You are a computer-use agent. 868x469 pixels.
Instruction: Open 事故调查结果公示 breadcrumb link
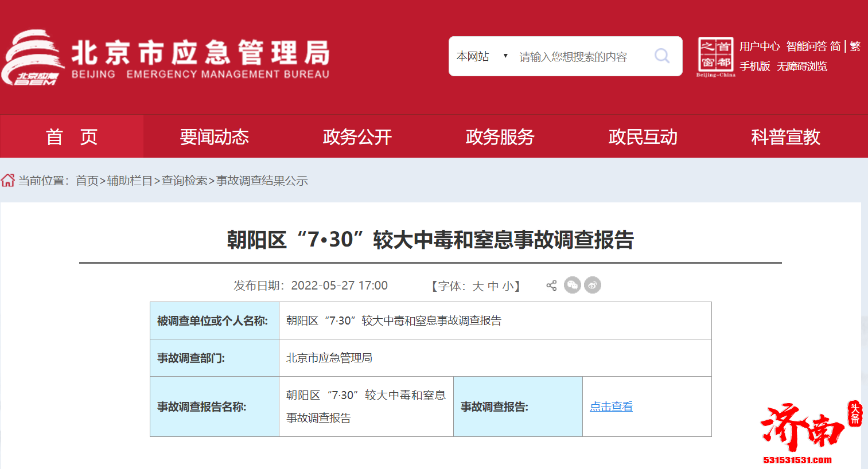262,181
